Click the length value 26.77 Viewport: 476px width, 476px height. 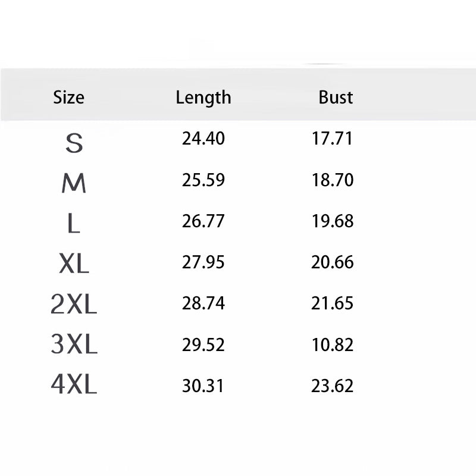[x=203, y=221]
